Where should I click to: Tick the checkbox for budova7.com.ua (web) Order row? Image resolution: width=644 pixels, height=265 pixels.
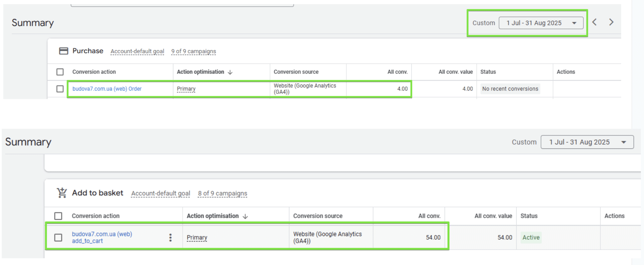point(60,89)
